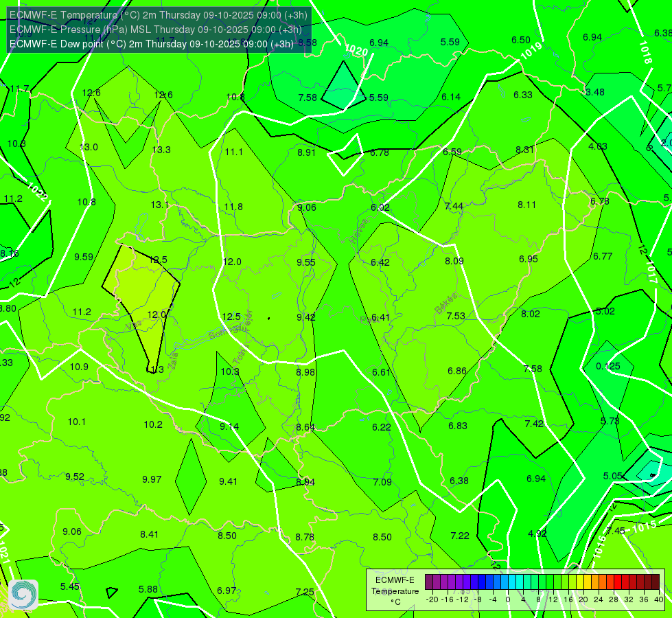Click the 6.59 temperature value

pos(452,152)
